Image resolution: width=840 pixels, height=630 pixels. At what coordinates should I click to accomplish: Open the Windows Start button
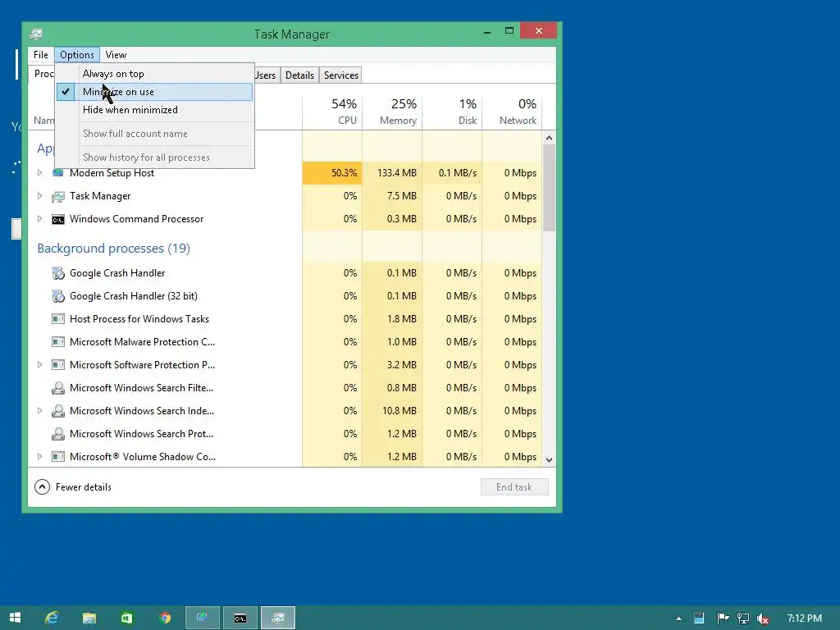pos(15,618)
